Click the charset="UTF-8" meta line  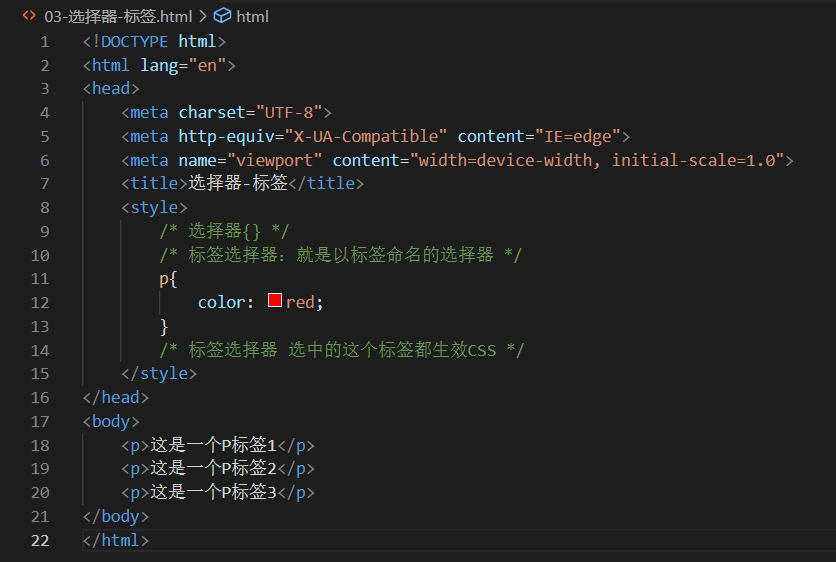pyautogui.click(x=227, y=113)
